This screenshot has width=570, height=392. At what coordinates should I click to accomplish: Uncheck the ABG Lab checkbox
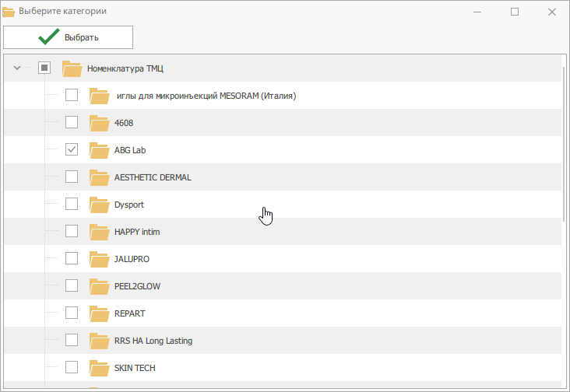pos(72,149)
